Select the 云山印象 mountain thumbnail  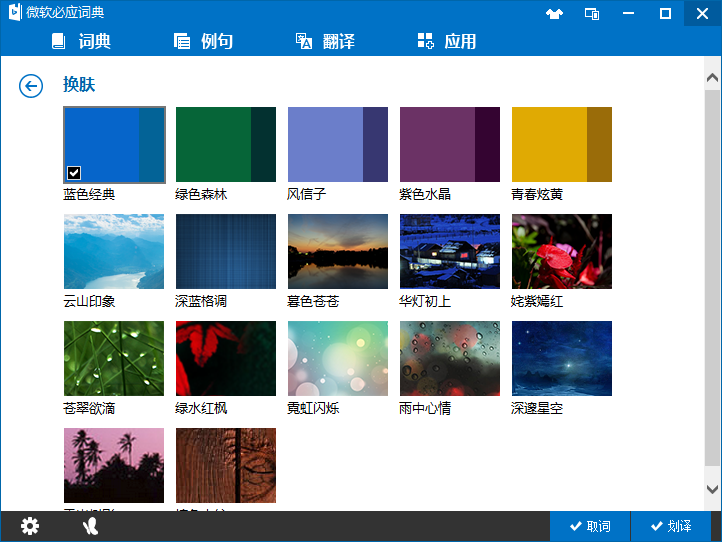(x=114, y=251)
